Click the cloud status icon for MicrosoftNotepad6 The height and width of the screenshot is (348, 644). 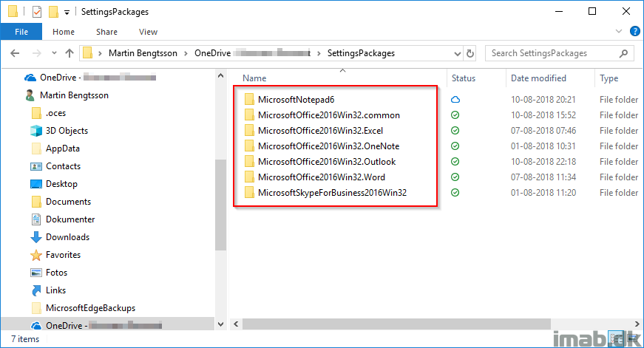tap(455, 99)
